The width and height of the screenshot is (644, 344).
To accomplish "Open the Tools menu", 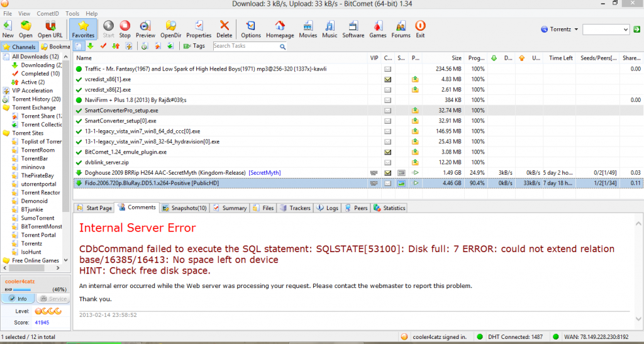I will (73, 14).
